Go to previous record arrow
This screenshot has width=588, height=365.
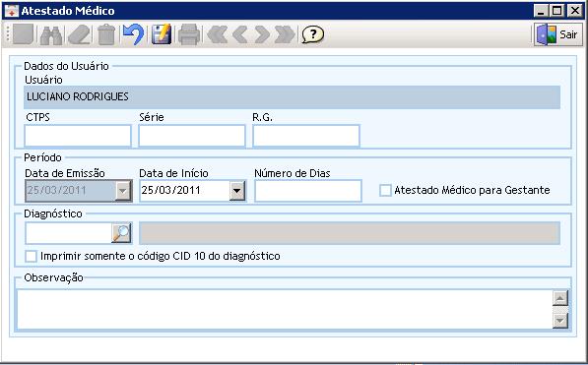pos(240,34)
